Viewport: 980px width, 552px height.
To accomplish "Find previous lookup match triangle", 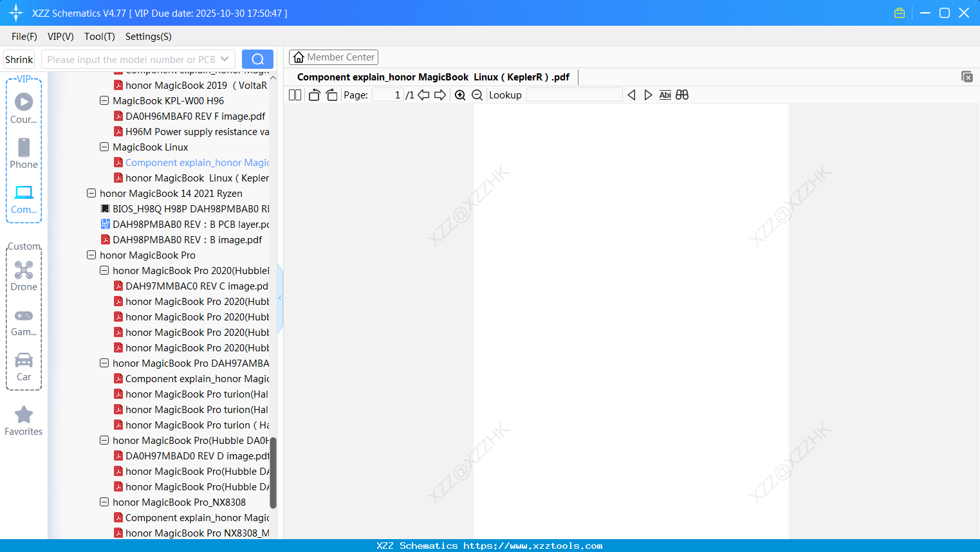I will [x=631, y=95].
